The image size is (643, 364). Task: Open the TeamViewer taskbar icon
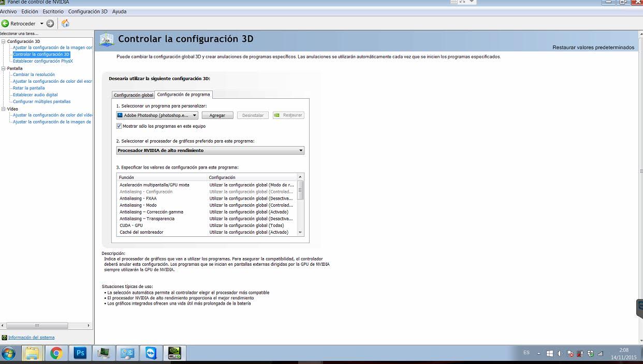[151, 353]
